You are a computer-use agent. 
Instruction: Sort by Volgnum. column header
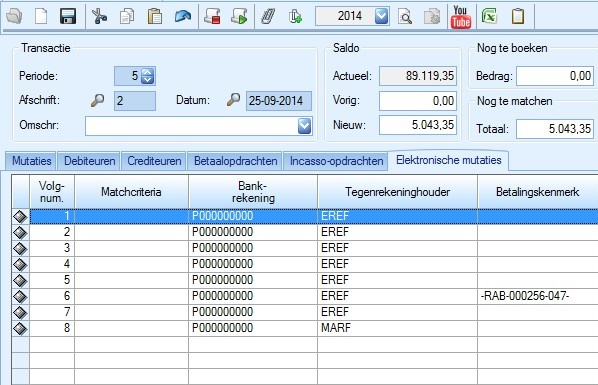[52, 192]
